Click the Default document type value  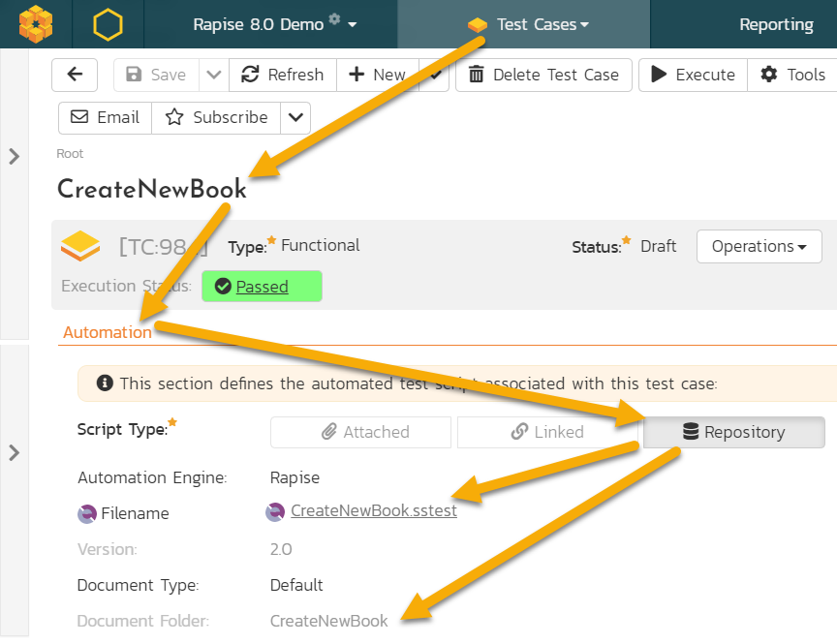coord(296,585)
